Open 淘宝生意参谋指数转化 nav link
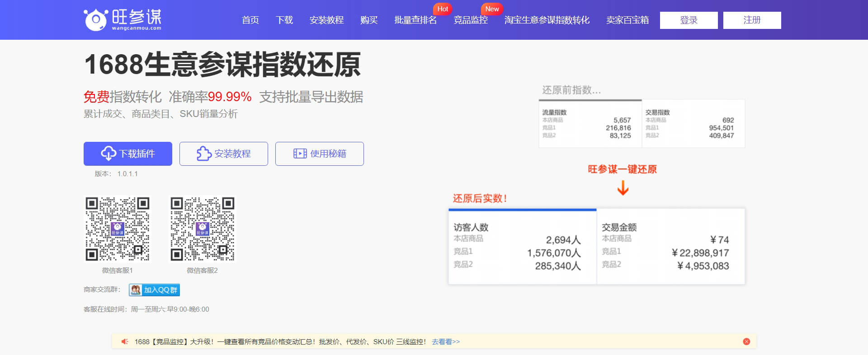This screenshot has width=868, height=355. coord(547,20)
